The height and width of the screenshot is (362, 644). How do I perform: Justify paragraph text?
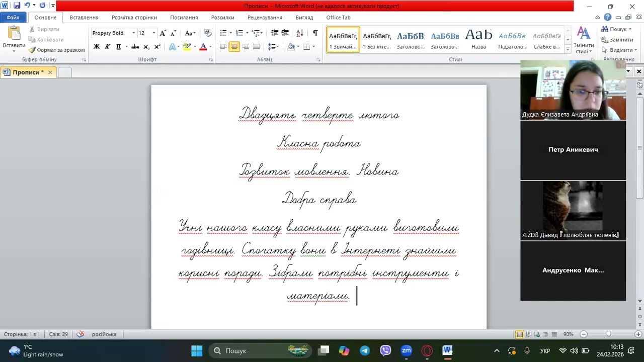[256, 47]
